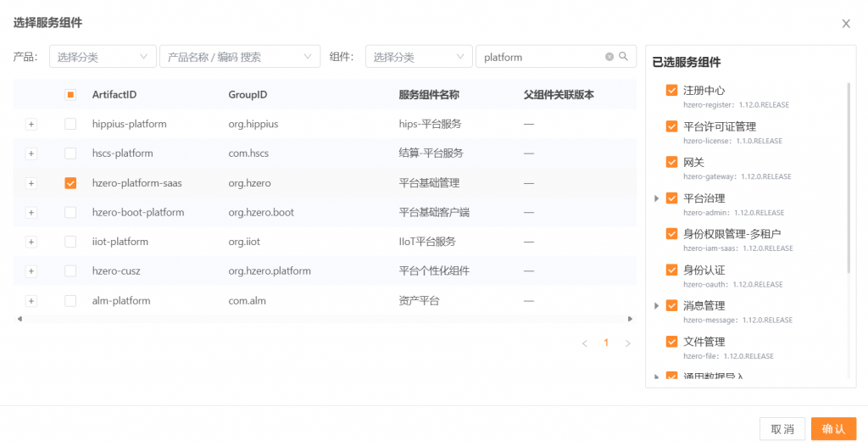This screenshot has width=868, height=446.
Task: Expand the 平台治理 tree node
Action: [656, 198]
